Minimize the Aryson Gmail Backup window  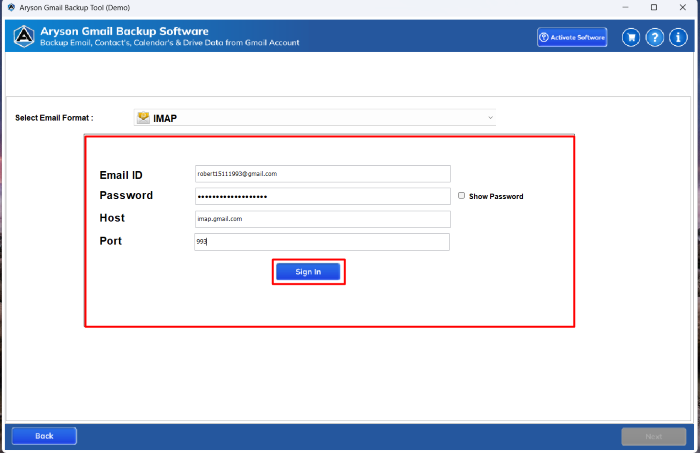(x=625, y=8)
